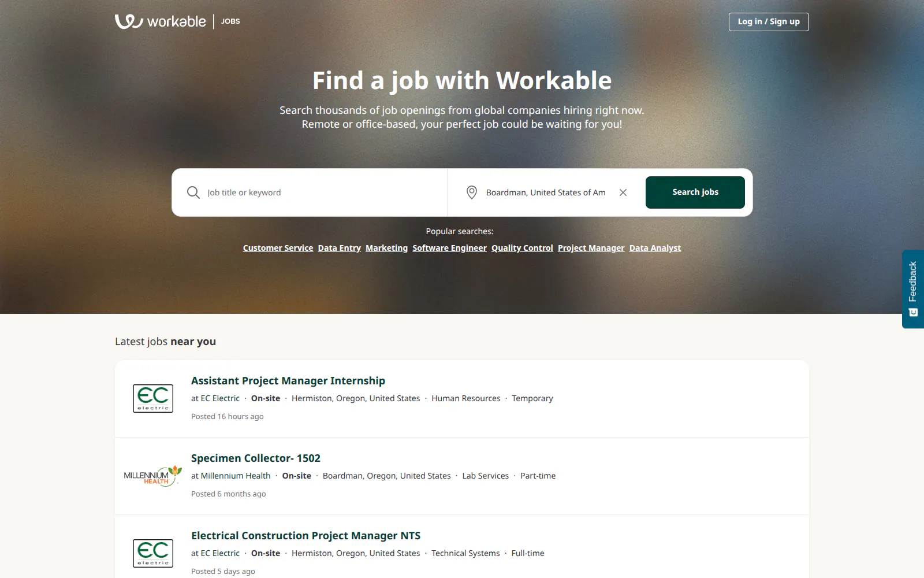
Task: Click the EC Electric logo for Assistant Project Manager Internship
Action: point(153,398)
